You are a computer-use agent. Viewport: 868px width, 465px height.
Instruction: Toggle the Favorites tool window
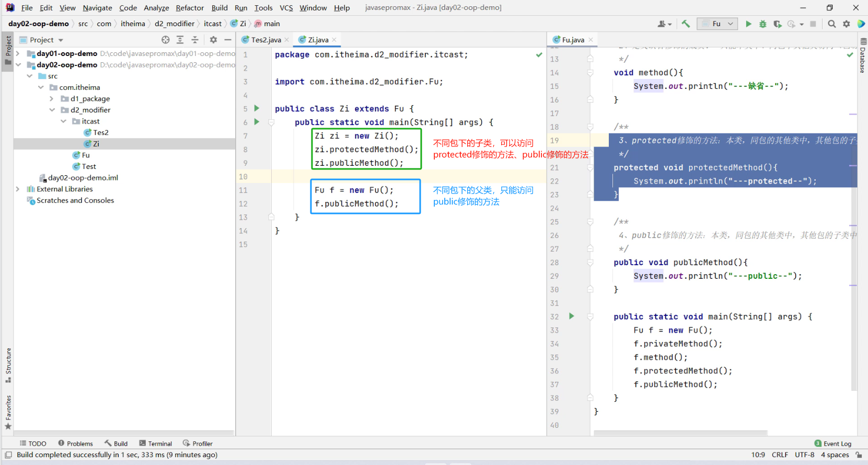8,412
